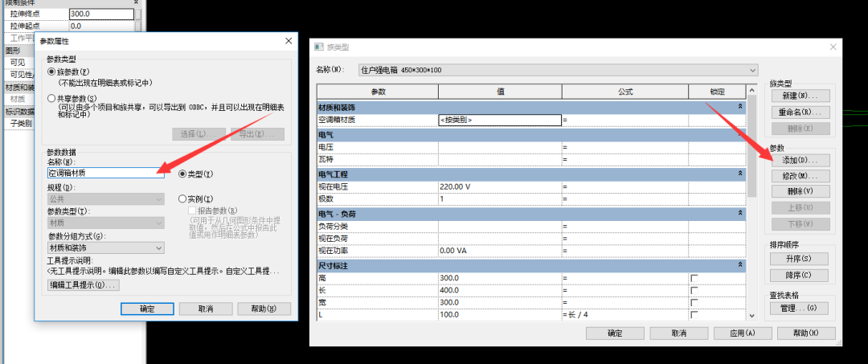Screen dimensions: 868x364
Task: Click the 锁定 column header
Action: (718, 92)
